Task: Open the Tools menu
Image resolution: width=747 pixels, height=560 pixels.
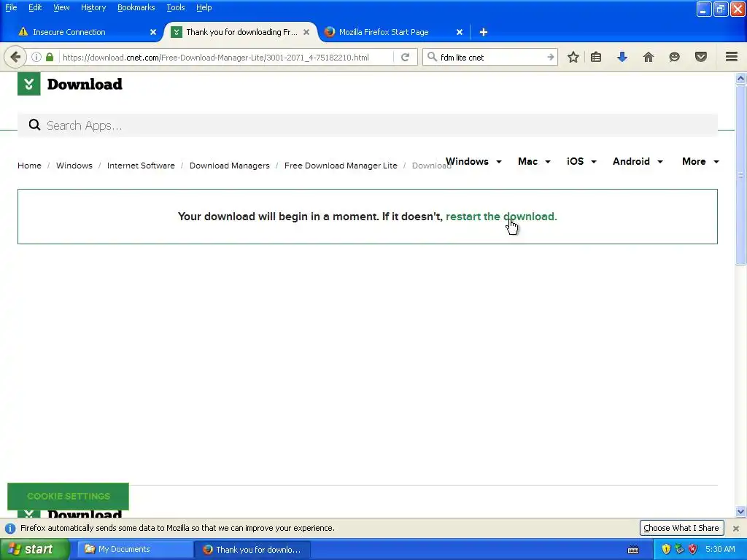Action: 176,7
